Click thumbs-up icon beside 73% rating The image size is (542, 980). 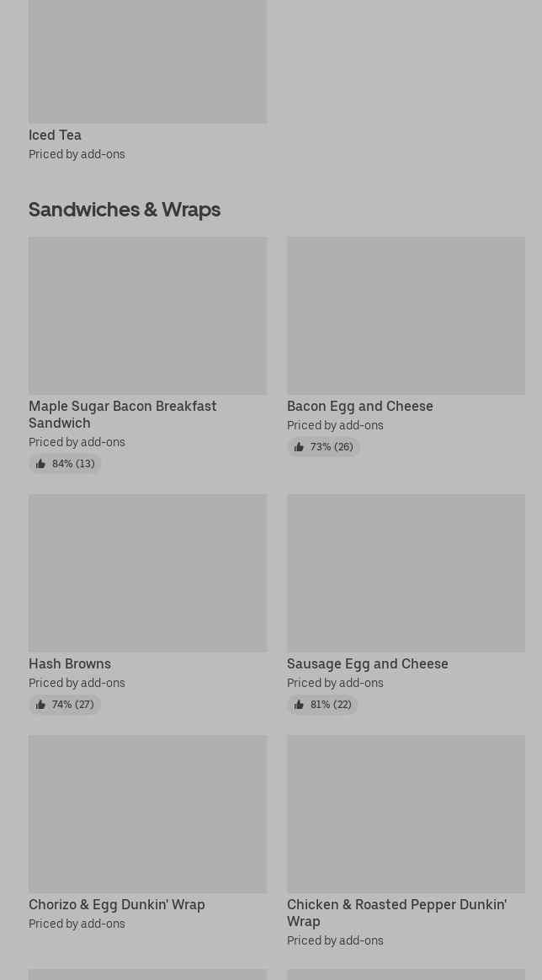click(x=299, y=447)
